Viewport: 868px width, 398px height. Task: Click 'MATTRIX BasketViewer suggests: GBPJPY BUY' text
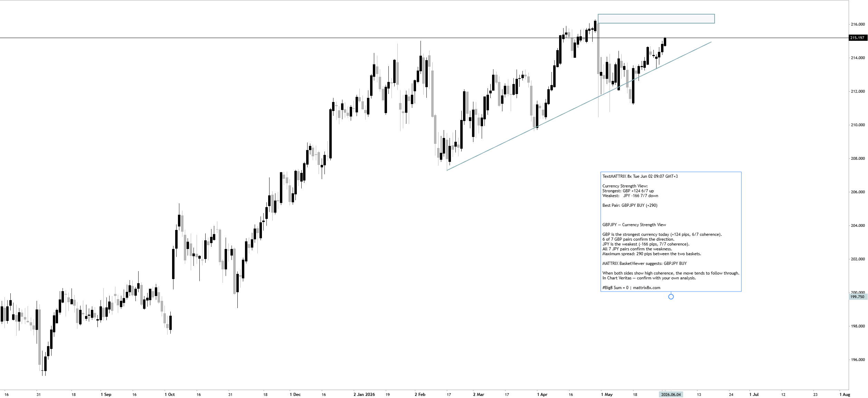tap(644, 263)
